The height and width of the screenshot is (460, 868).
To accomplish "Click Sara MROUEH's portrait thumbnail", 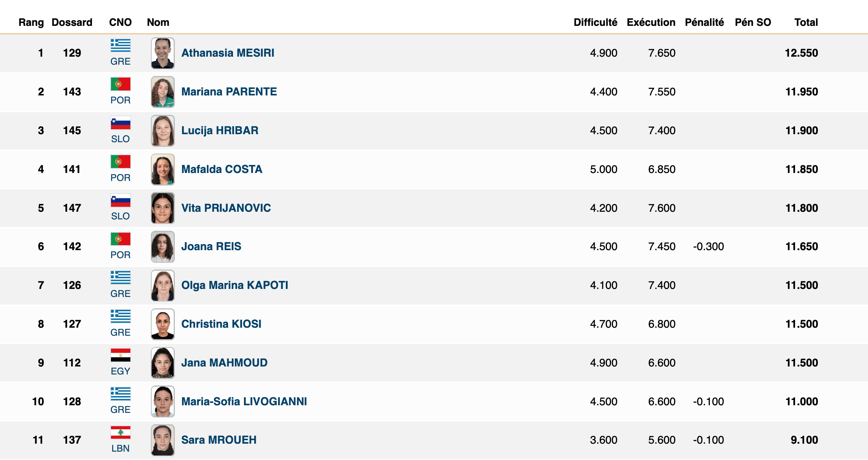I will (x=163, y=440).
